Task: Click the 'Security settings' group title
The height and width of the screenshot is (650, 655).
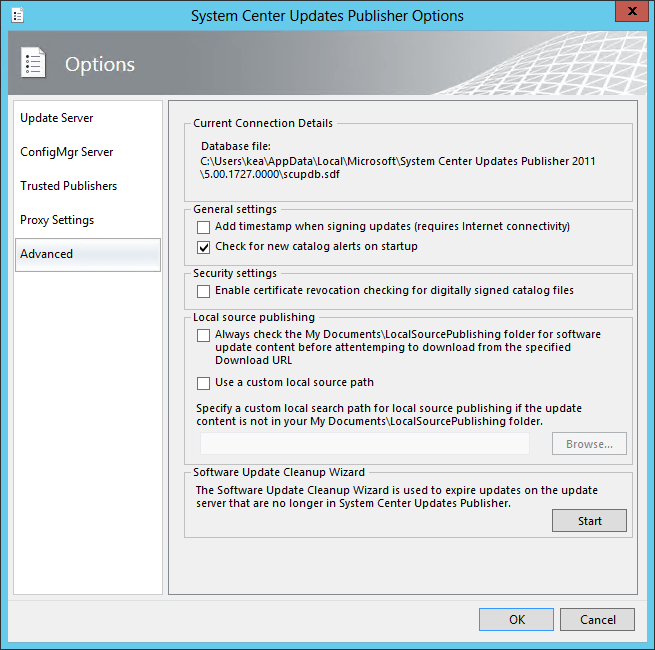Action: [235, 273]
